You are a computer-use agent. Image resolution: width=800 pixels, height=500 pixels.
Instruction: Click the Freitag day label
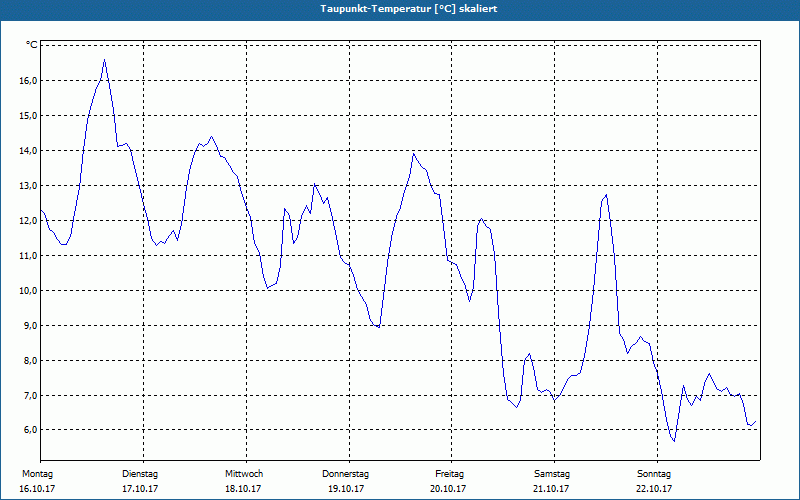pos(449,474)
